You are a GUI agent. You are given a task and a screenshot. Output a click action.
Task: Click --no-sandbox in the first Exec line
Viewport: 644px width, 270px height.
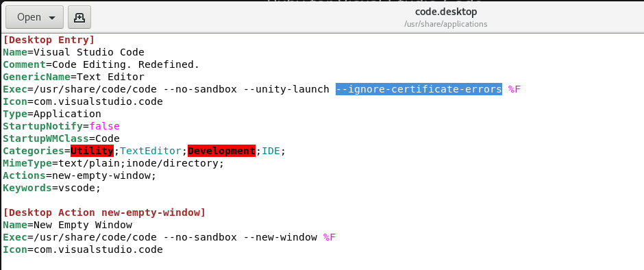tap(200, 89)
